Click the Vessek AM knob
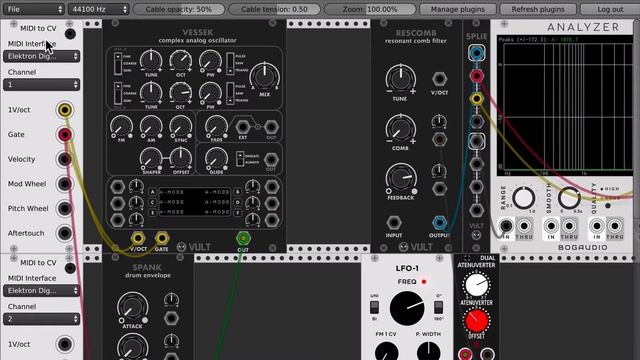The height and width of the screenshot is (360, 640). pyautogui.click(x=151, y=126)
